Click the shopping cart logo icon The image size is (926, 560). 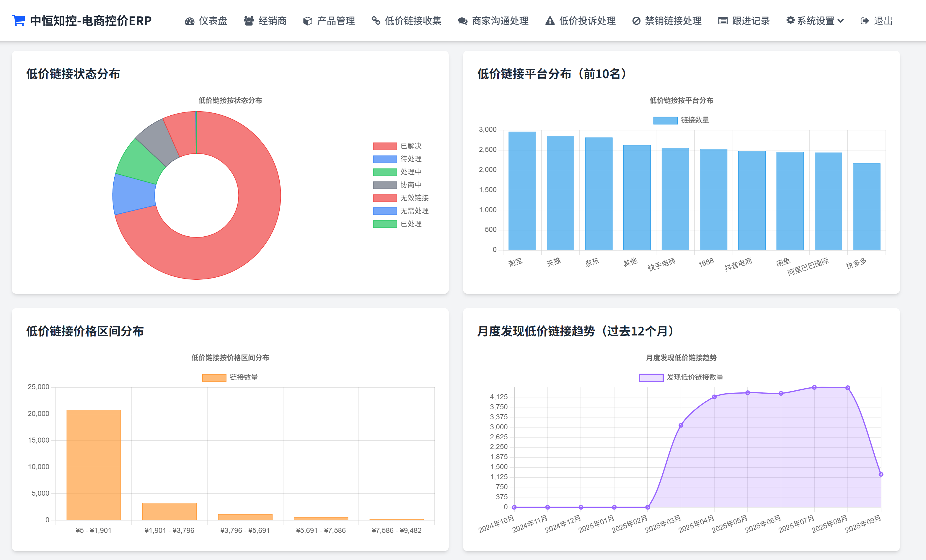point(18,20)
